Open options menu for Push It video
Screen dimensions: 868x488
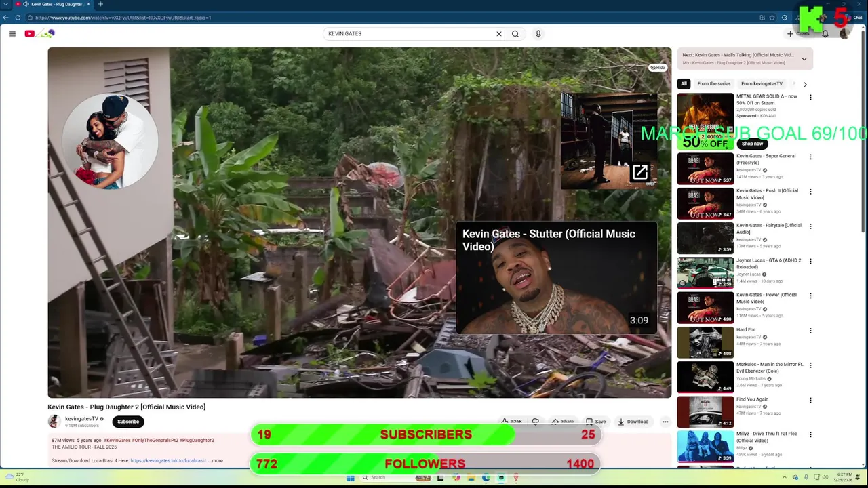tap(810, 192)
